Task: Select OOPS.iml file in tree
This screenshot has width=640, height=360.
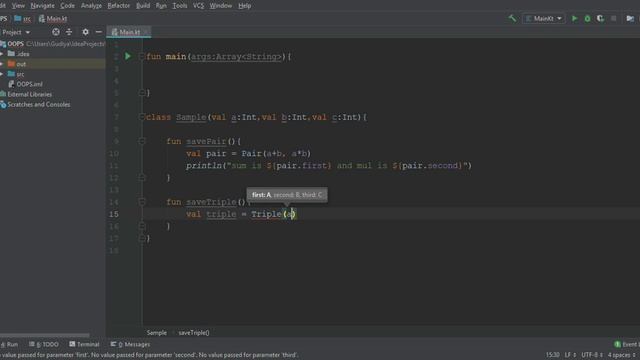Action: pyautogui.click(x=25, y=84)
